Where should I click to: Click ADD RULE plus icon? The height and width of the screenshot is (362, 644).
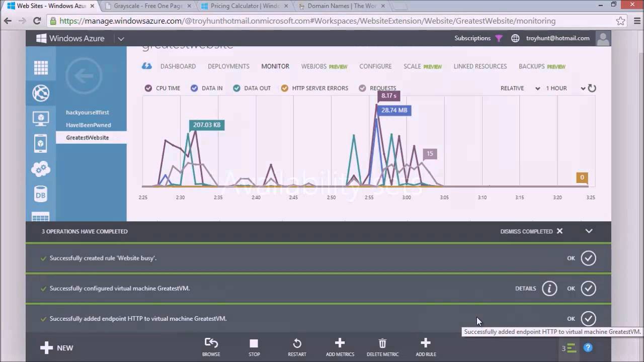(426, 343)
